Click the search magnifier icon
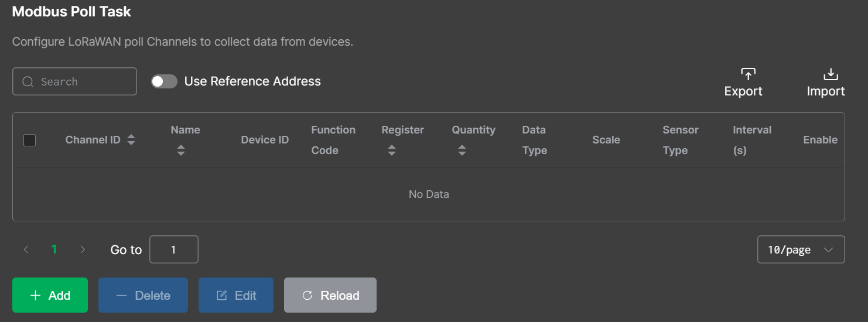868x322 pixels. pyautogui.click(x=28, y=81)
